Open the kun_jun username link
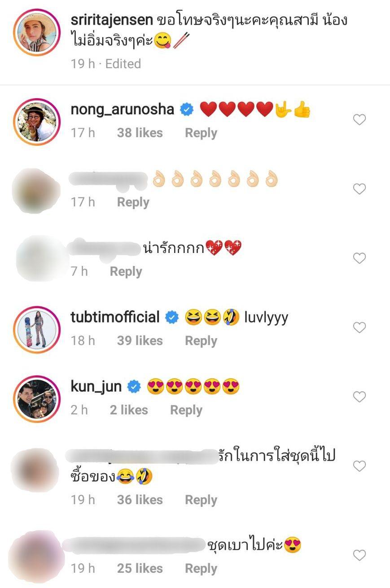This screenshot has width=390, height=588. point(96,387)
